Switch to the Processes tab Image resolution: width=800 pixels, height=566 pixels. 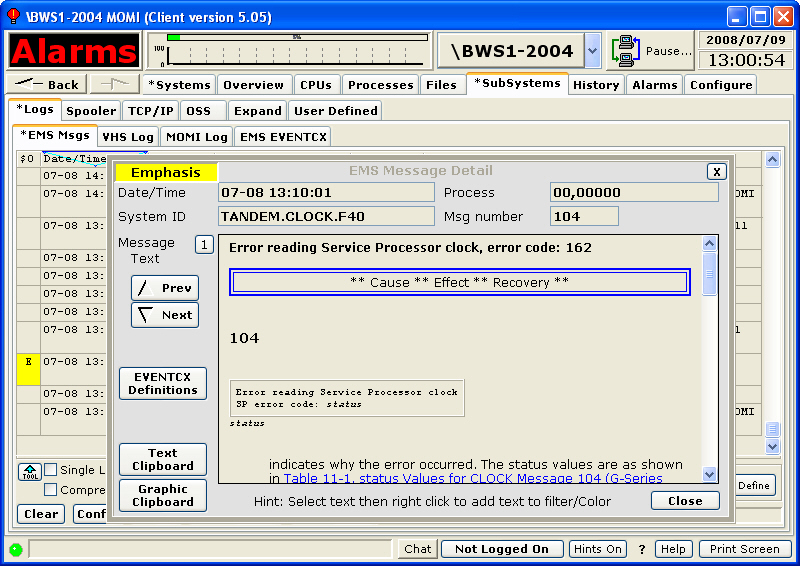point(380,85)
